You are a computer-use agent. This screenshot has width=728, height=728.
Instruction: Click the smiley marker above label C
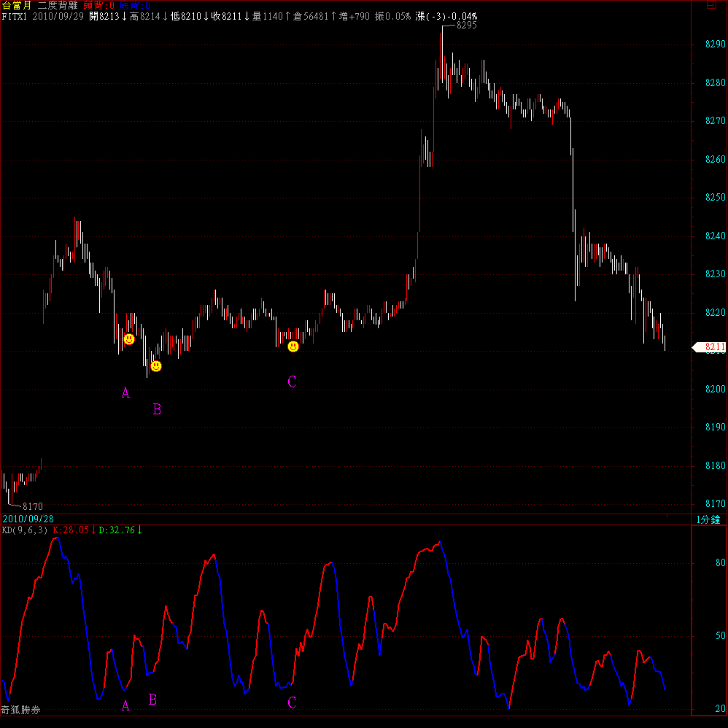pos(293,347)
